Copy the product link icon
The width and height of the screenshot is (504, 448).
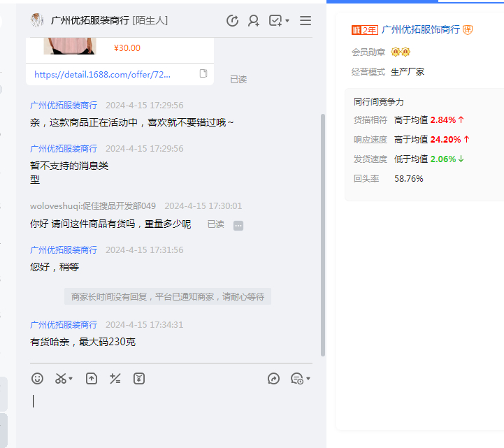(x=203, y=73)
